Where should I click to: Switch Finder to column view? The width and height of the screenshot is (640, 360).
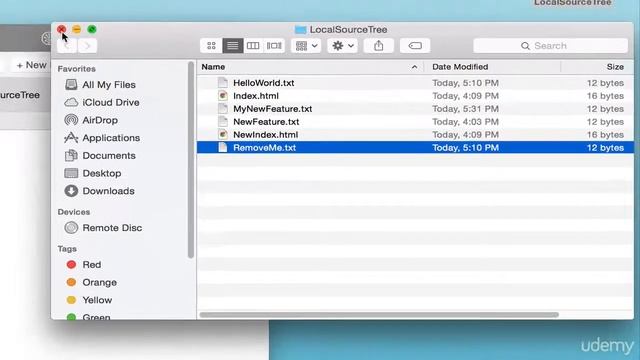(253, 46)
